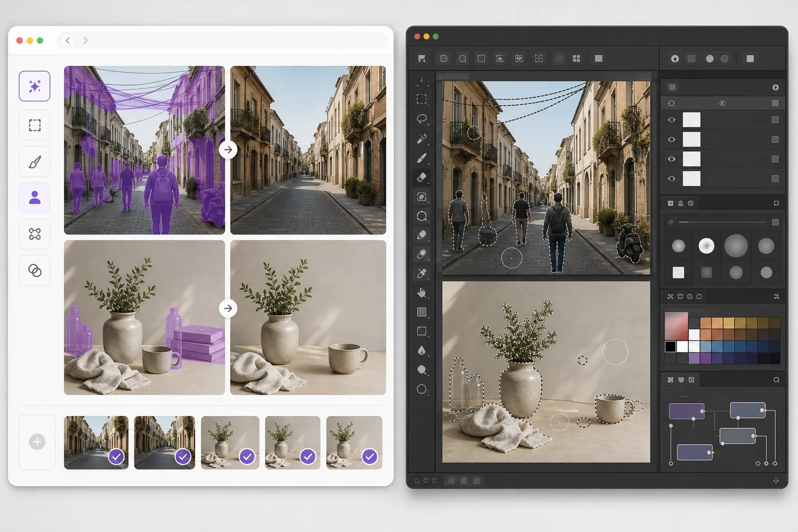Select the second layer's white thumbnail

coord(691,139)
